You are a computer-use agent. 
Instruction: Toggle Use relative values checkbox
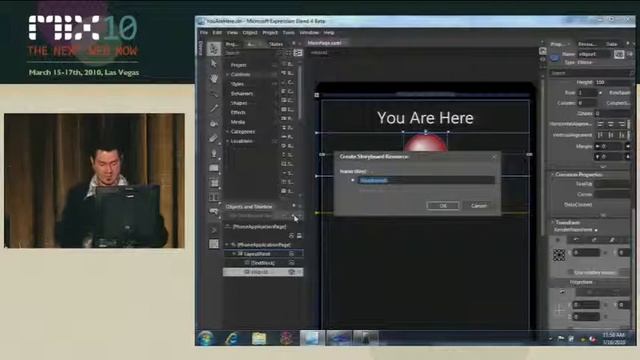[x=570, y=272]
